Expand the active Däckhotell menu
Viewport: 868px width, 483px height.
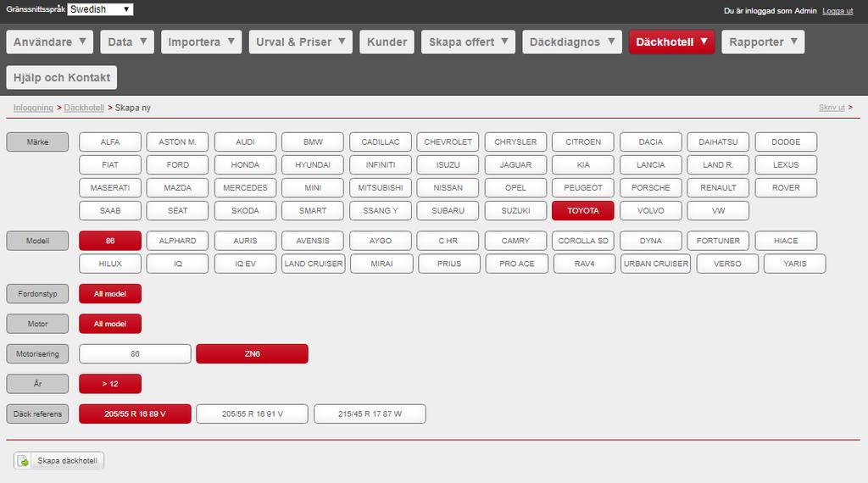point(671,42)
